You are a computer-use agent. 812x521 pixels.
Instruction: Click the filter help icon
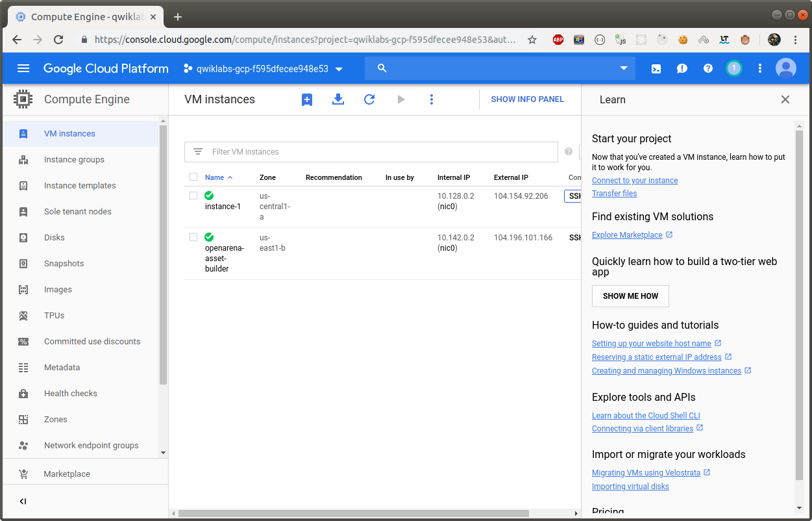click(x=569, y=152)
